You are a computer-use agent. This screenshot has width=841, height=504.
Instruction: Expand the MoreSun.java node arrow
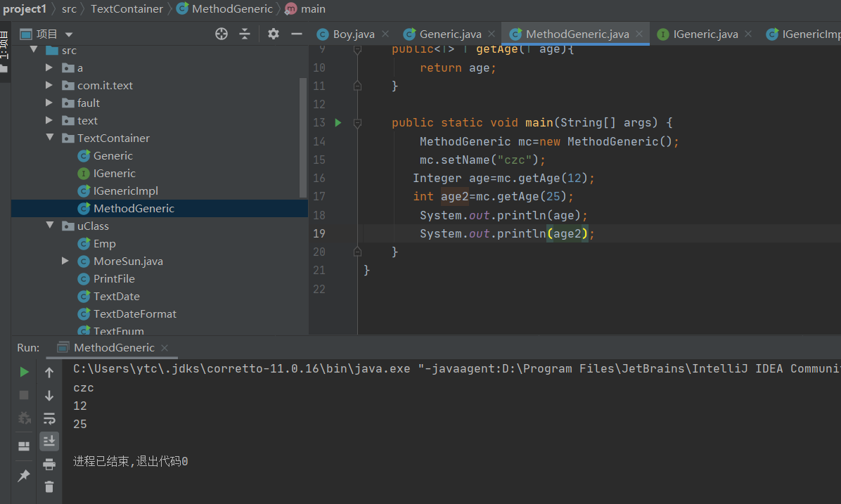pyautogui.click(x=65, y=261)
